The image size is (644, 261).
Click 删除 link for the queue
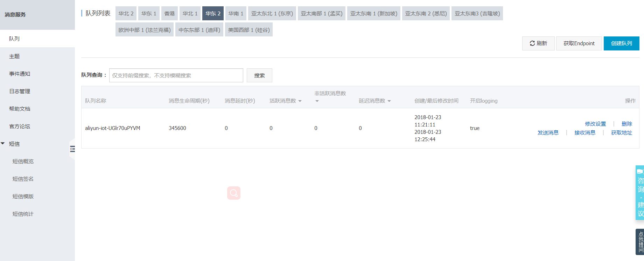click(627, 124)
